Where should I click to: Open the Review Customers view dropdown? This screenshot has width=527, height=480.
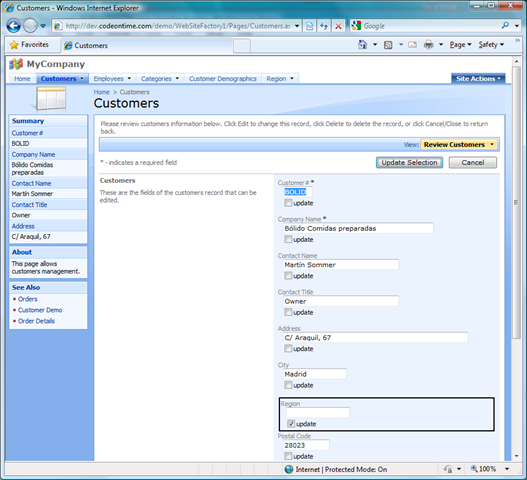459,145
